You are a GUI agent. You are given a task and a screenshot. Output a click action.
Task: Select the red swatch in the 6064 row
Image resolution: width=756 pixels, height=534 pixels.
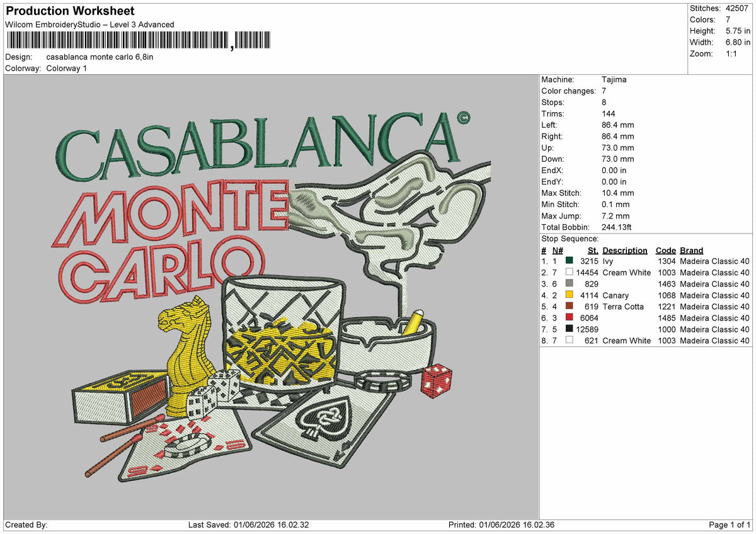(570, 317)
